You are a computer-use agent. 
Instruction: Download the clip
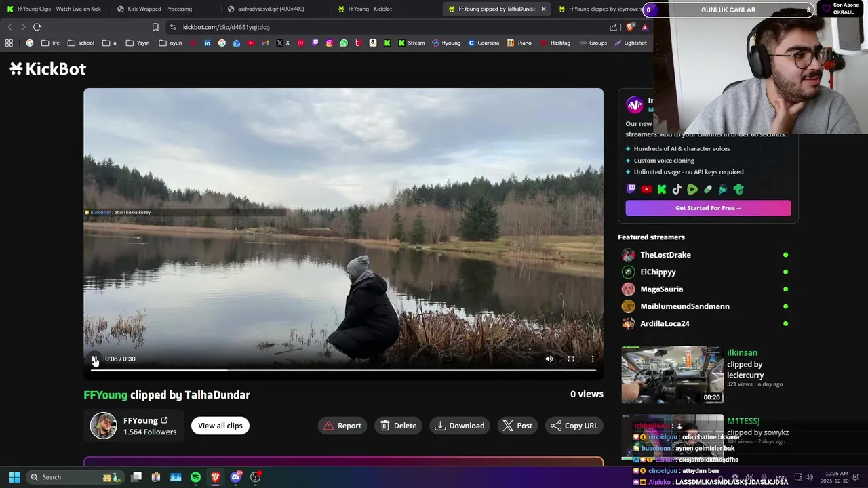460,426
